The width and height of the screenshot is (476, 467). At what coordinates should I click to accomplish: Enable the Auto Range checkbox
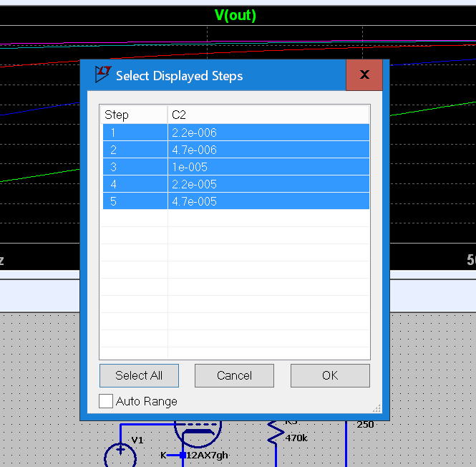pyautogui.click(x=106, y=401)
